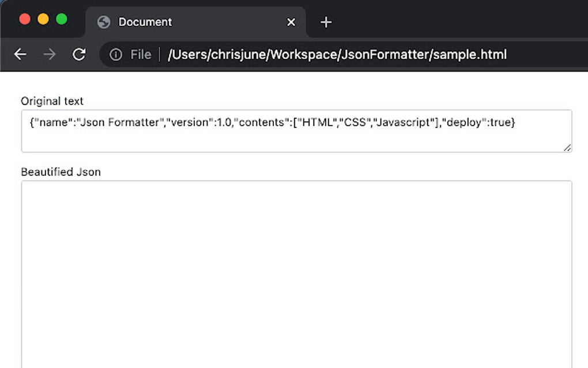Viewport: 588px width, 368px height.
Task: Click the back navigation arrow
Action: 20,54
